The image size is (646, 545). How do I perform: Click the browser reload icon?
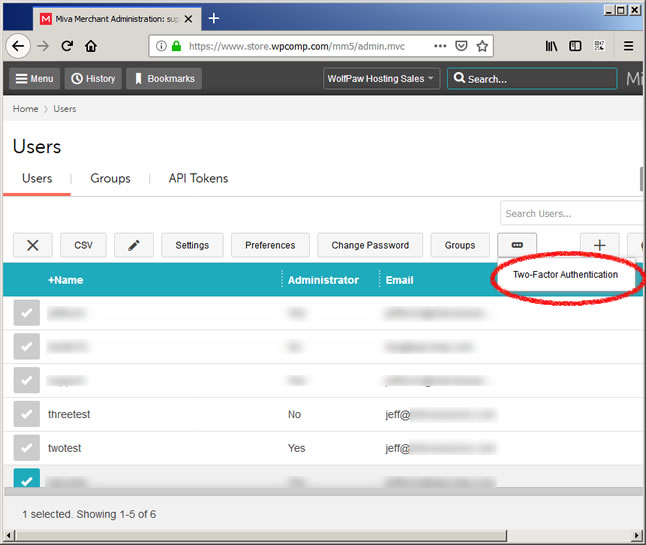(x=67, y=46)
